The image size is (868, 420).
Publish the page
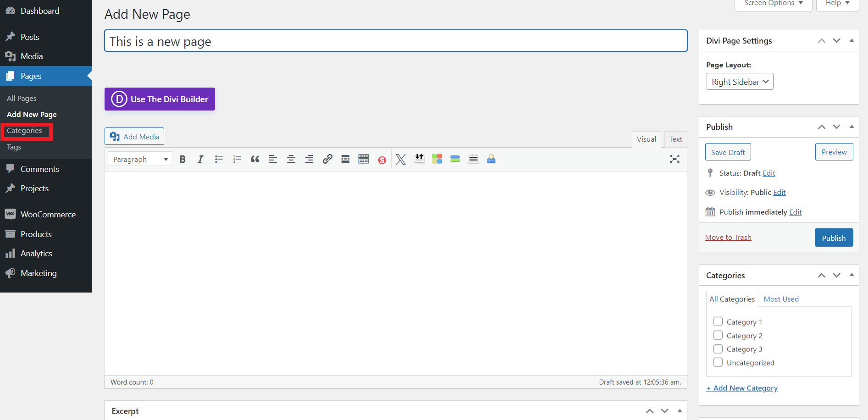coord(834,238)
